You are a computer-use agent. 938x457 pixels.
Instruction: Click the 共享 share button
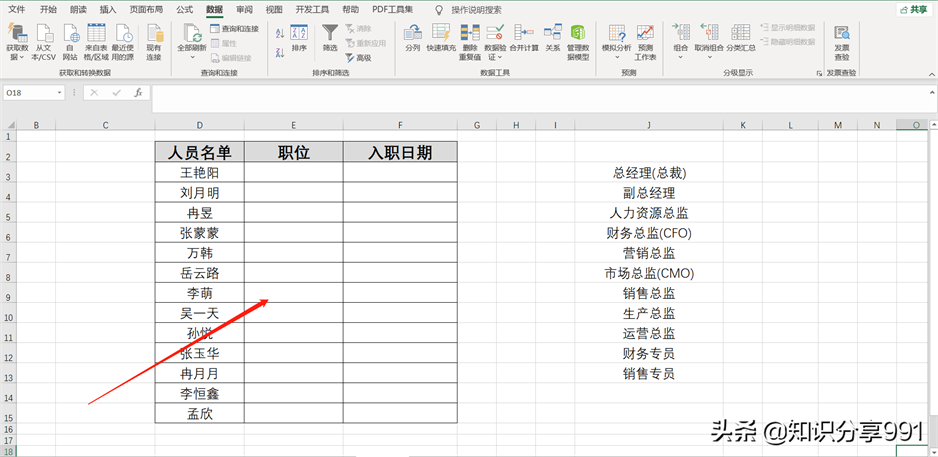(911, 9)
